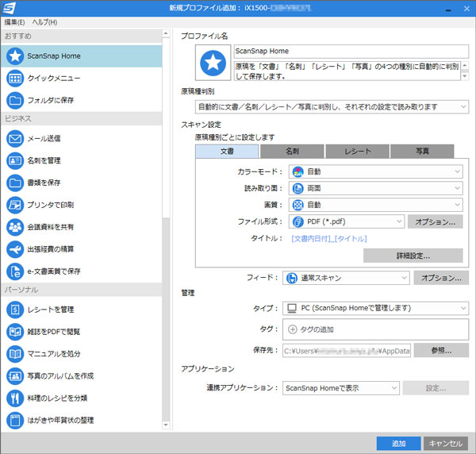Select the 書類を保存 folder icon
The height and width of the screenshot is (454, 476).
click(15, 183)
